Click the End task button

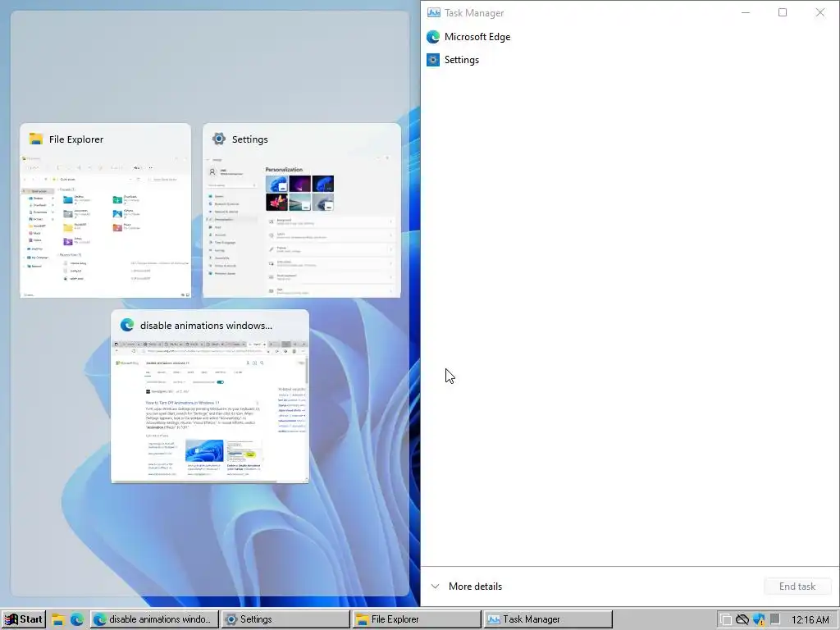pyautogui.click(x=797, y=586)
